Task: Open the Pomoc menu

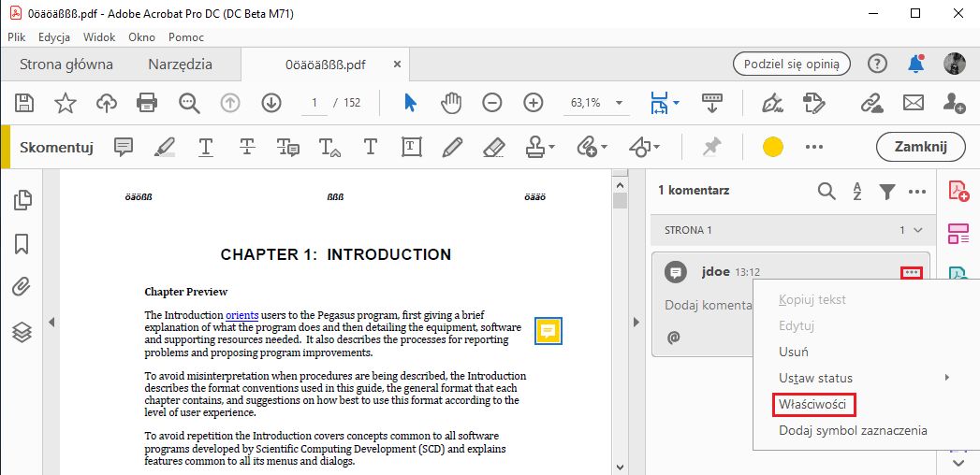Action: [186, 37]
